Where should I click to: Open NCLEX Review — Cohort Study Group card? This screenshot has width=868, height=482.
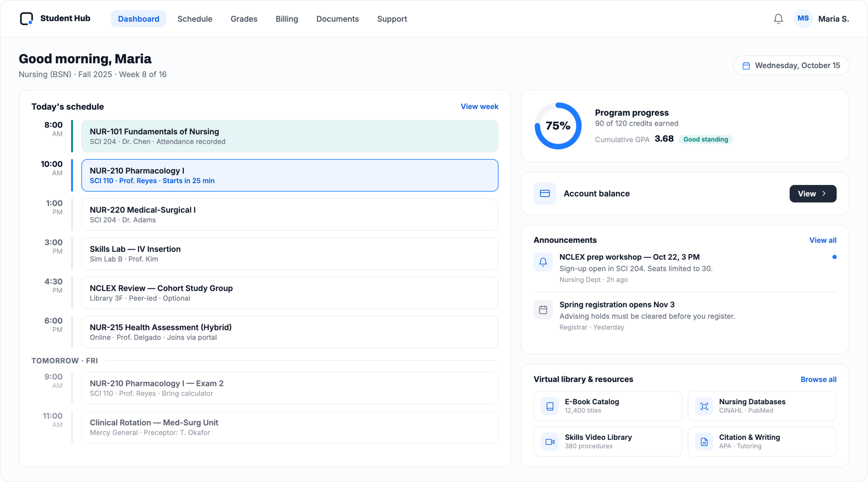click(x=290, y=293)
